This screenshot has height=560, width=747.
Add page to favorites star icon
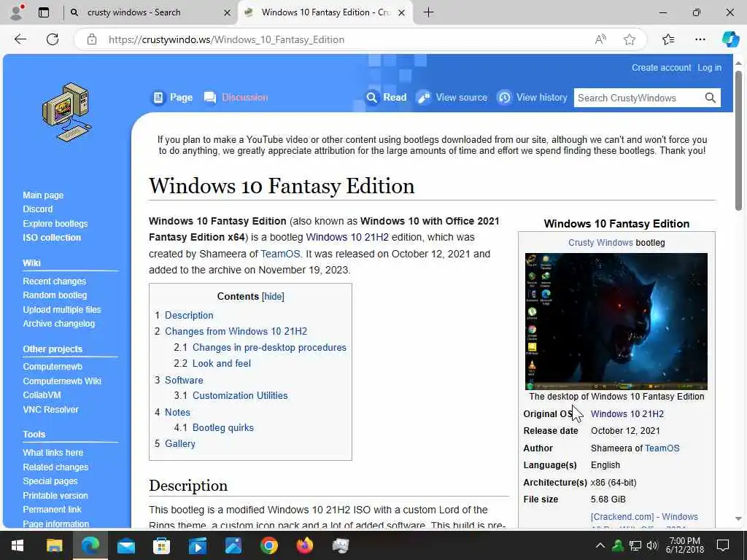point(630,39)
